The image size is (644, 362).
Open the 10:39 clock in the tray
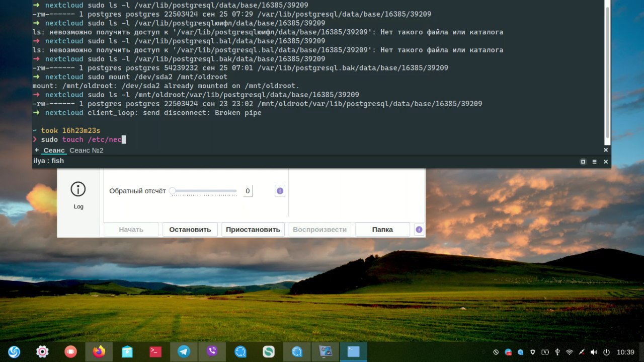[x=625, y=352]
